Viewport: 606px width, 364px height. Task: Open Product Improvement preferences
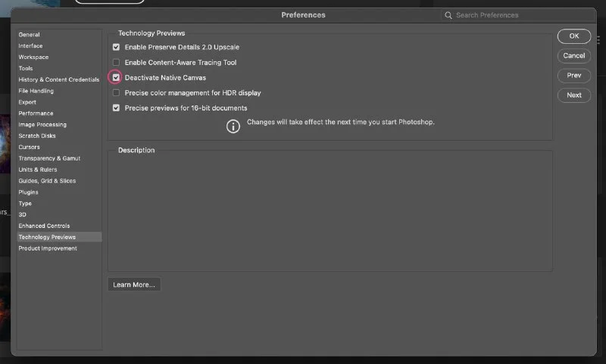tap(48, 248)
